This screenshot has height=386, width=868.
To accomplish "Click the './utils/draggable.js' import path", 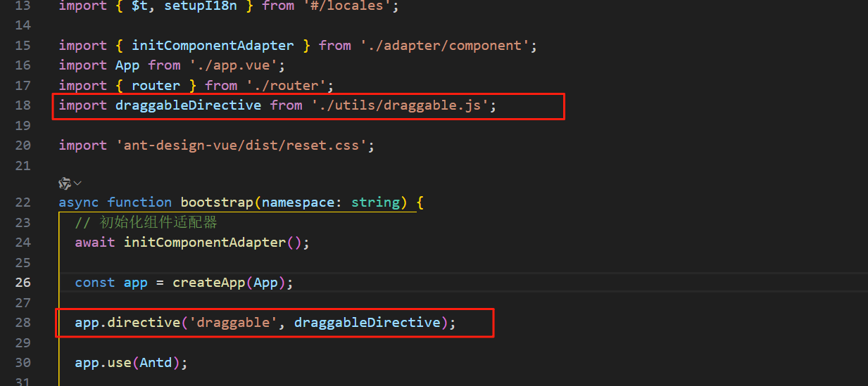I will 400,105.
